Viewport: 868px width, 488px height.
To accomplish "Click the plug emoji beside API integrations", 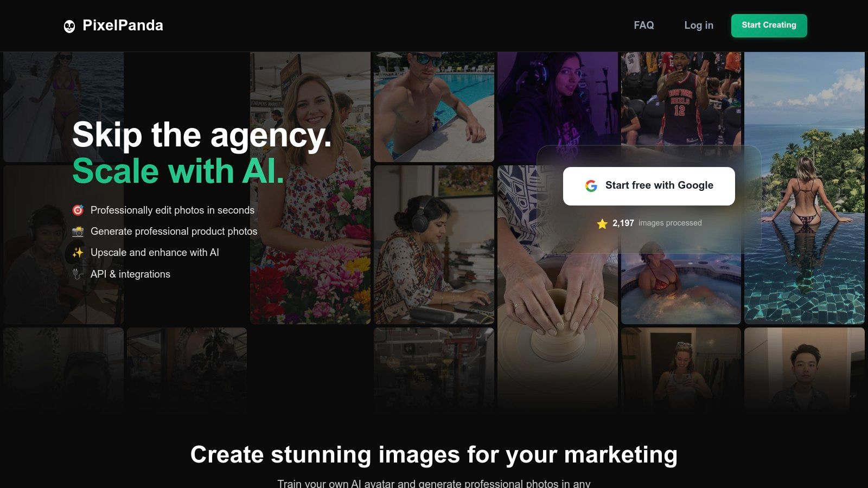I will [x=78, y=274].
